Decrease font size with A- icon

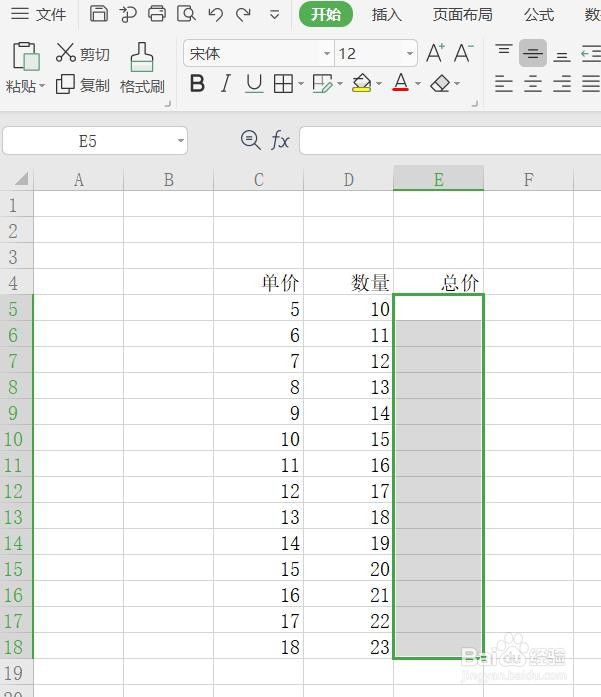pyautogui.click(x=464, y=53)
